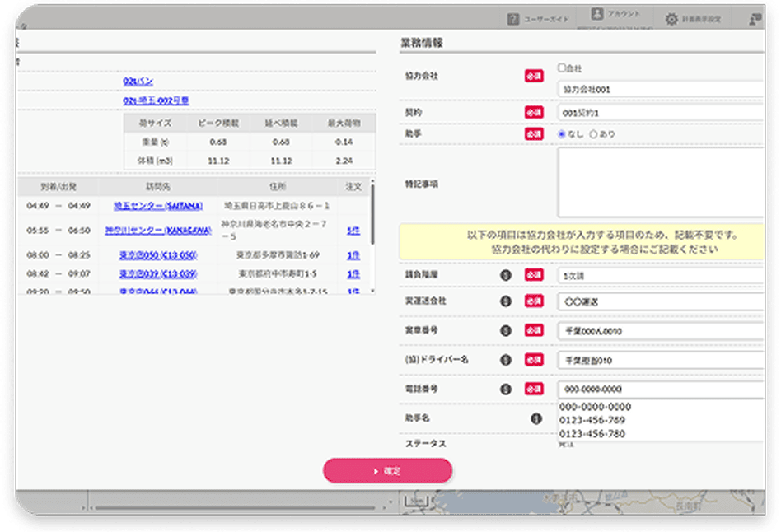Image resolution: width=781 pixels, height=532 pixels.
Task: Click the 最大荷物 volume value 2.24
Action: [x=344, y=161]
